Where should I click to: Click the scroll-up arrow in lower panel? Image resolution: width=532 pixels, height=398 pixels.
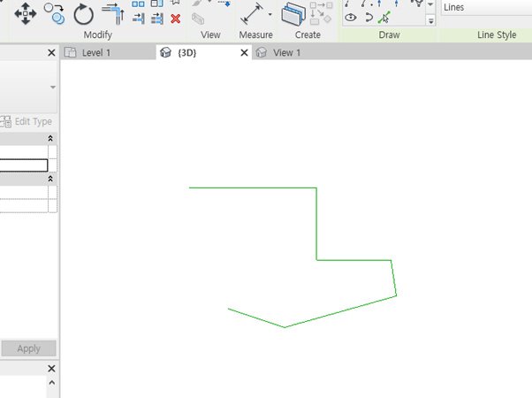point(52,383)
